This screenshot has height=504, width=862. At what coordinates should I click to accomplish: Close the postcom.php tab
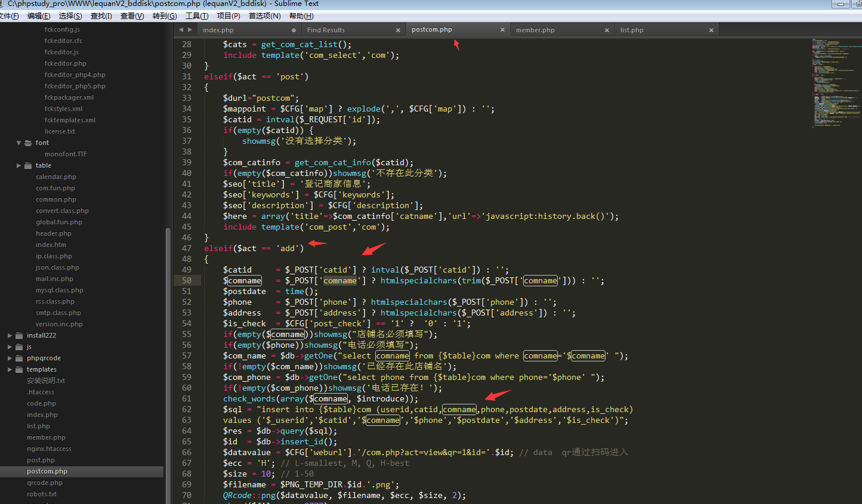(502, 30)
